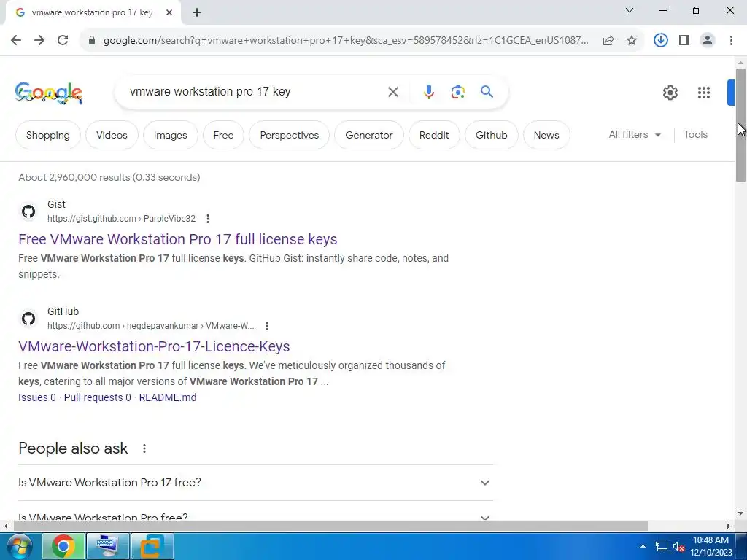The height and width of the screenshot is (560, 747).
Task: Bookmark this page with the star icon
Action: [632, 41]
